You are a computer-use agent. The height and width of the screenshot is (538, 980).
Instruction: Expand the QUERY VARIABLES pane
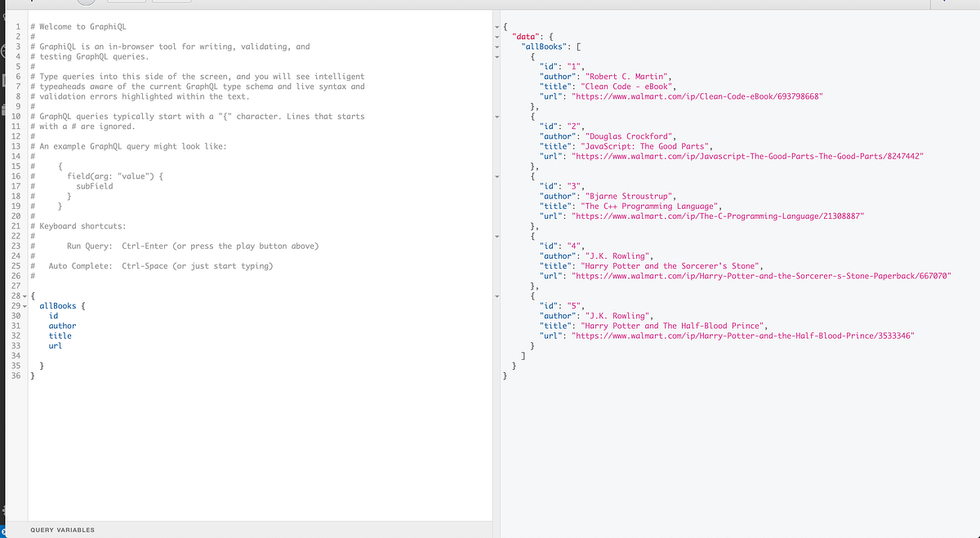[x=61, y=530]
